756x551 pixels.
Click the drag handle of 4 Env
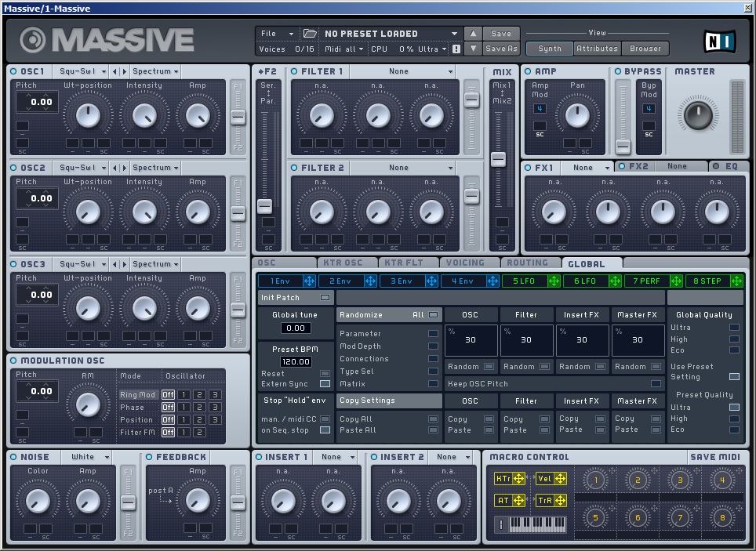[492, 281]
